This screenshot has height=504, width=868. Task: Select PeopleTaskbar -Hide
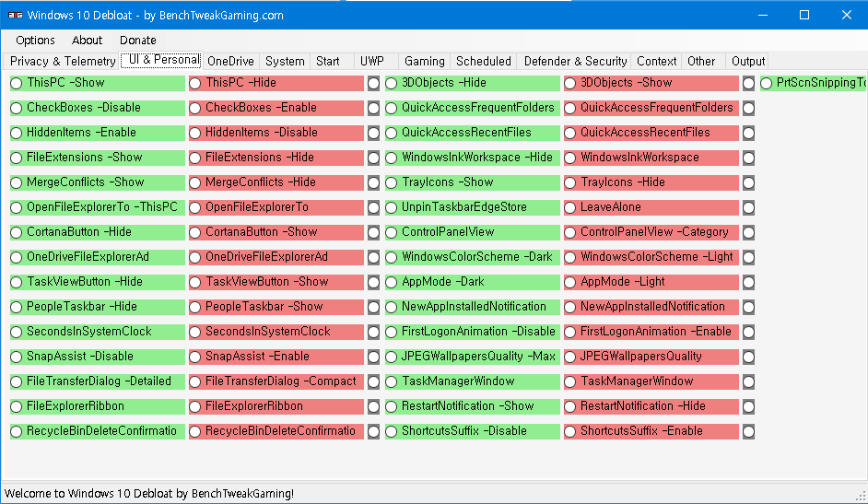(98, 307)
